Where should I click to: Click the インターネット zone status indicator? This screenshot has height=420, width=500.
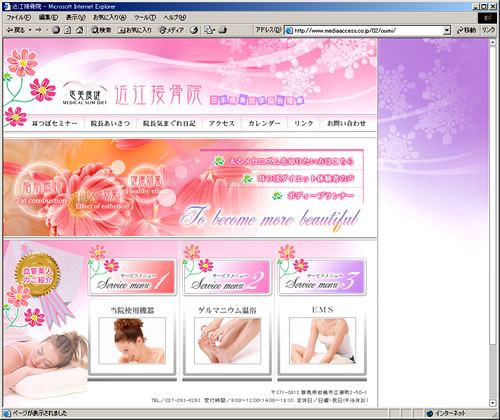coord(447,413)
